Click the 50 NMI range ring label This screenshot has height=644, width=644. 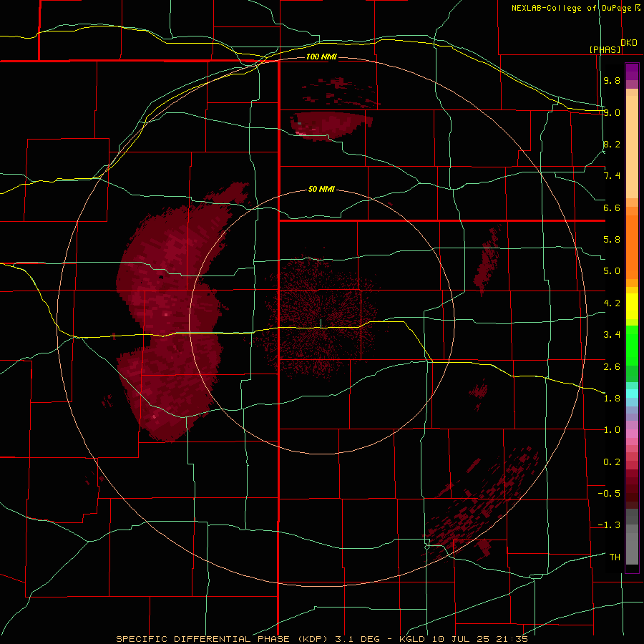tap(321, 189)
